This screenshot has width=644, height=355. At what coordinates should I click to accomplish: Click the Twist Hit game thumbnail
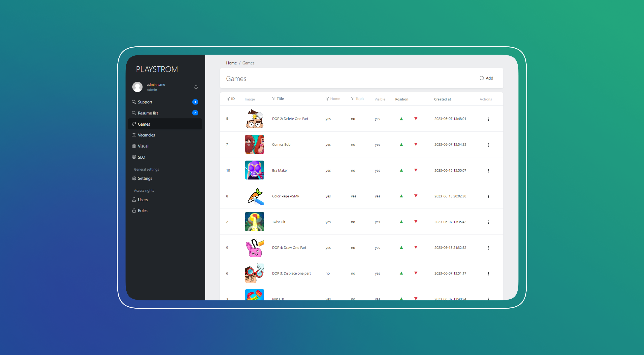click(254, 222)
